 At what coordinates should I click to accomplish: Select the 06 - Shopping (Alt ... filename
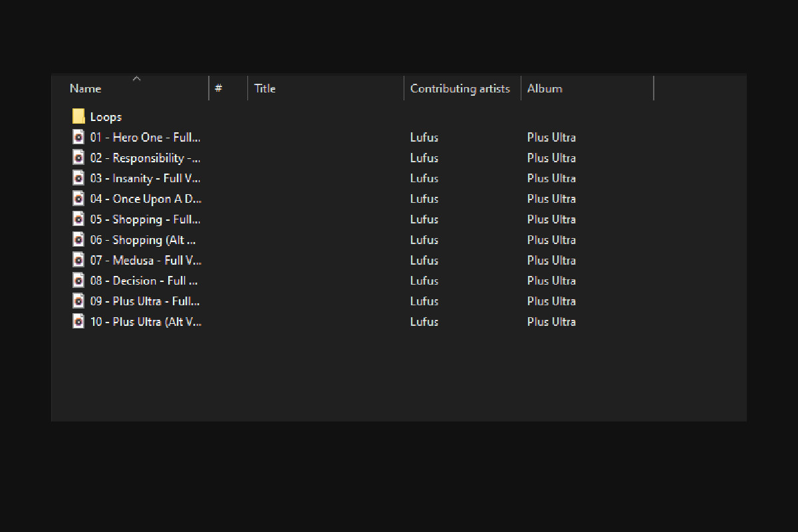143,240
